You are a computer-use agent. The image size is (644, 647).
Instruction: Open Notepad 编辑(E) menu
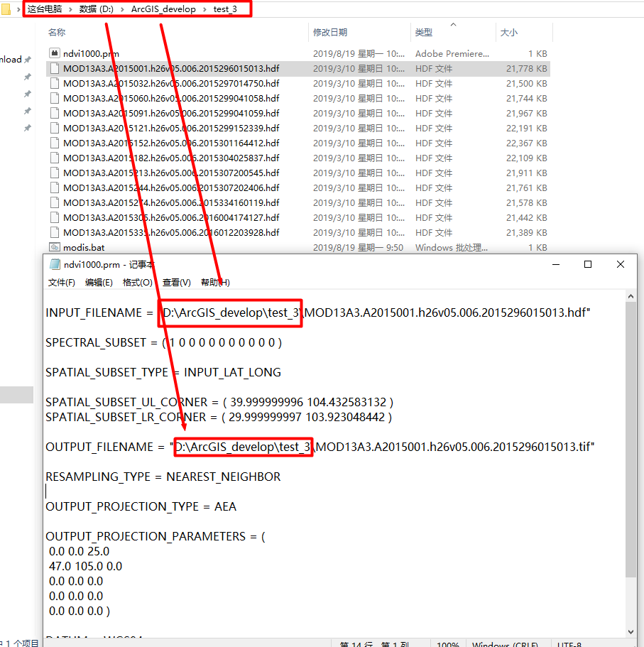pos(99,282)
